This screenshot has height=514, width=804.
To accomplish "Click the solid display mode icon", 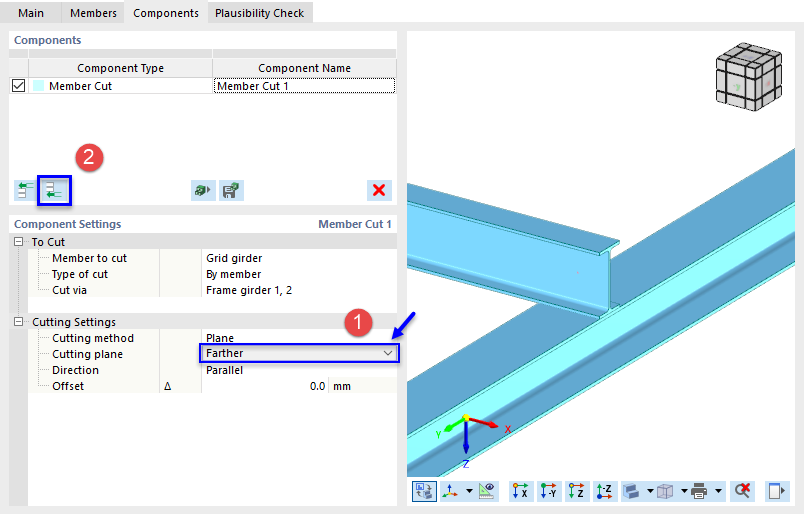I will [x=632, y=491].
